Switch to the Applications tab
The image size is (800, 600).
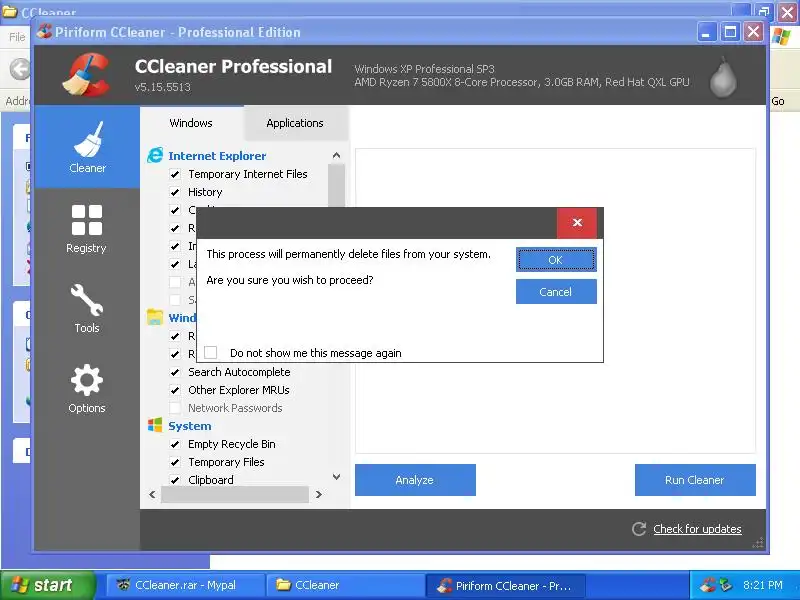coord(295,123)
